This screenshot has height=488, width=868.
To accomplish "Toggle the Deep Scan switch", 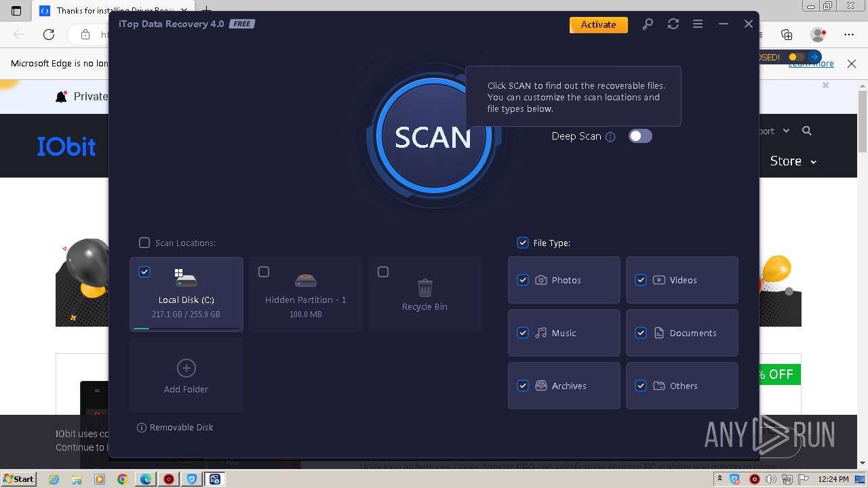I will coord(640,136).
